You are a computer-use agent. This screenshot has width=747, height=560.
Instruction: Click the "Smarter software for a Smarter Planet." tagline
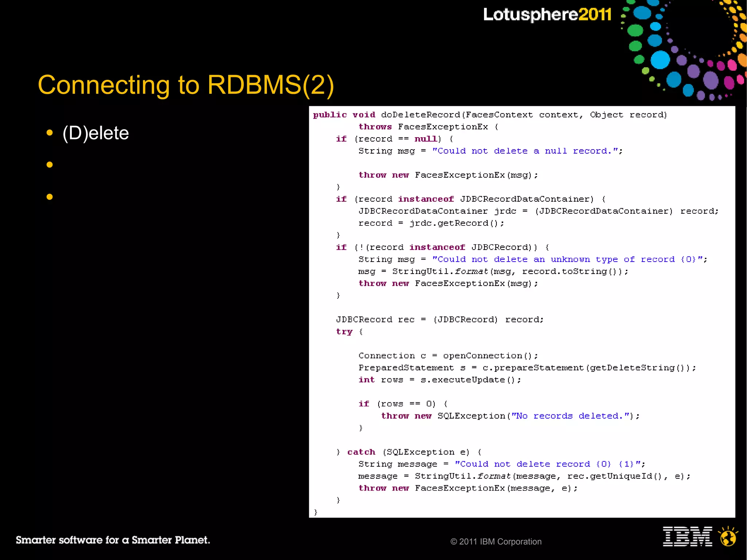(113, 540)
